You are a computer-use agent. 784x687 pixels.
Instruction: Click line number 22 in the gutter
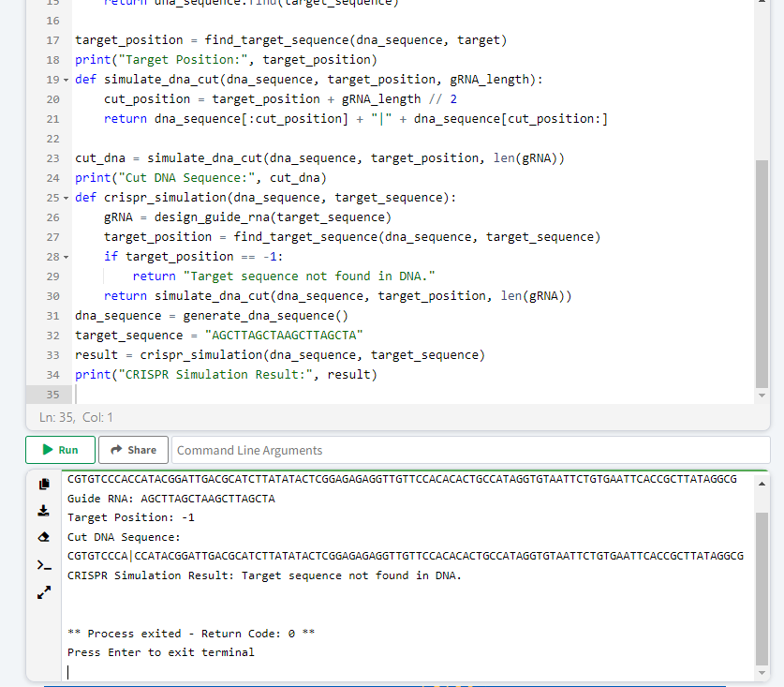point(52,139)
